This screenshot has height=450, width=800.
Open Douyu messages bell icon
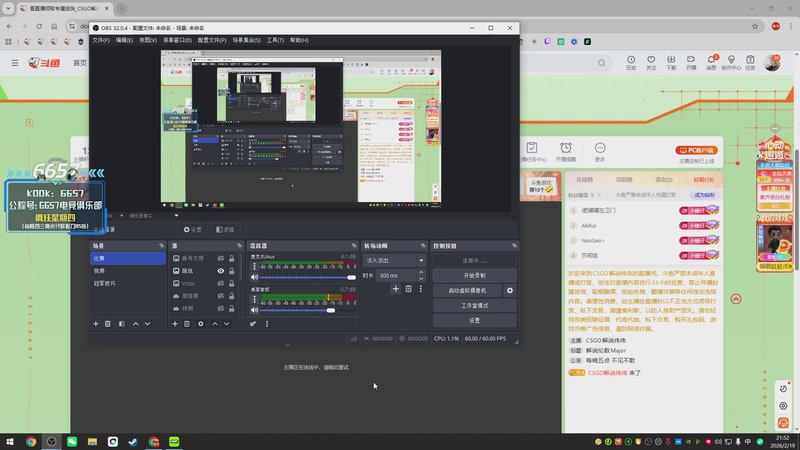tap(711, 62)
